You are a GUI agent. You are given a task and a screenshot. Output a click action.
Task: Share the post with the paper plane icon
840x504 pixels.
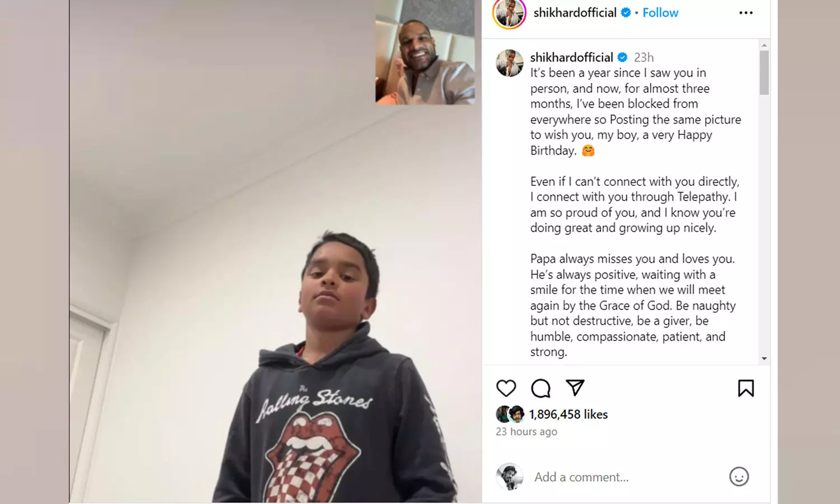575,388
